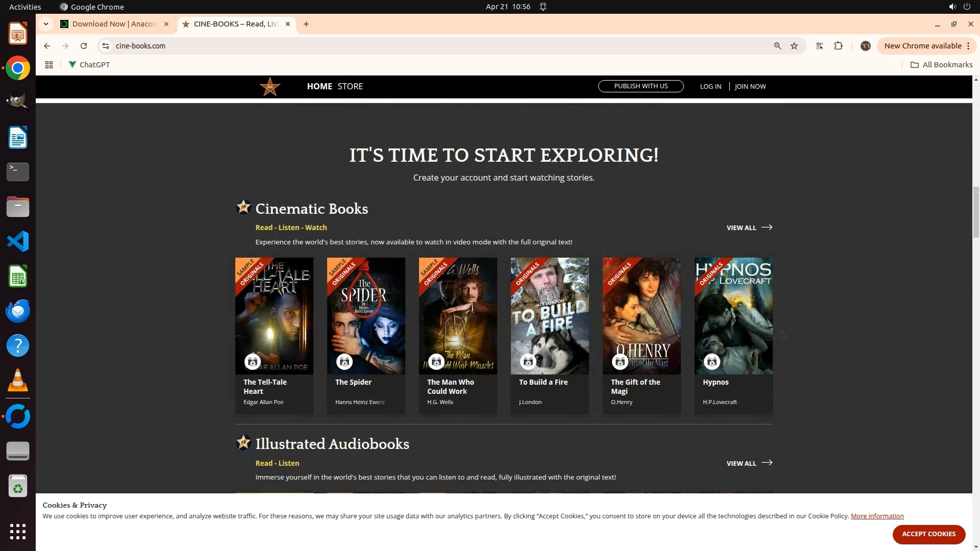Viewport: 980px width, 551px height.
Task: Click the zoom magnifier in address bar
Action: 777,46
